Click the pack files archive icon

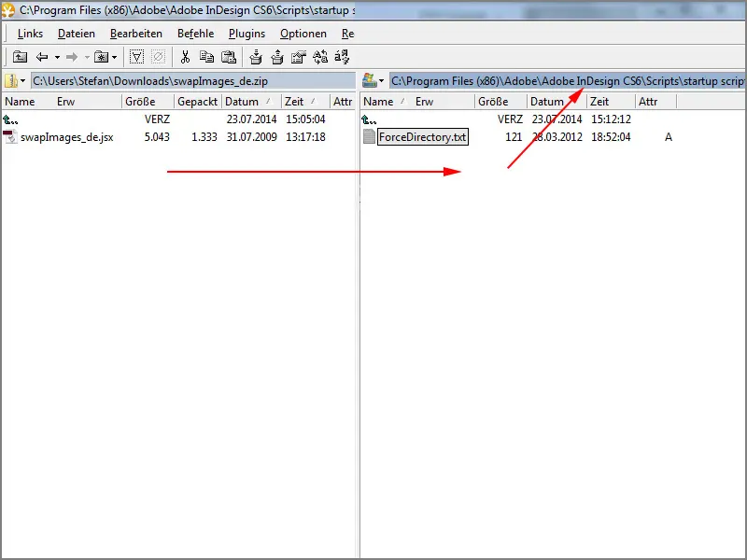click(256, 57)
